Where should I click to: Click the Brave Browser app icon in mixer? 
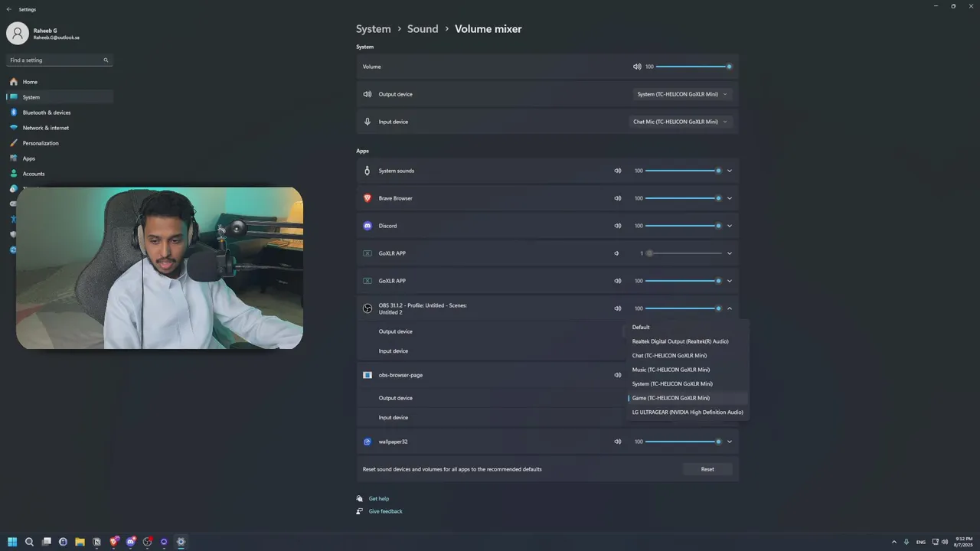click(367, 198)
